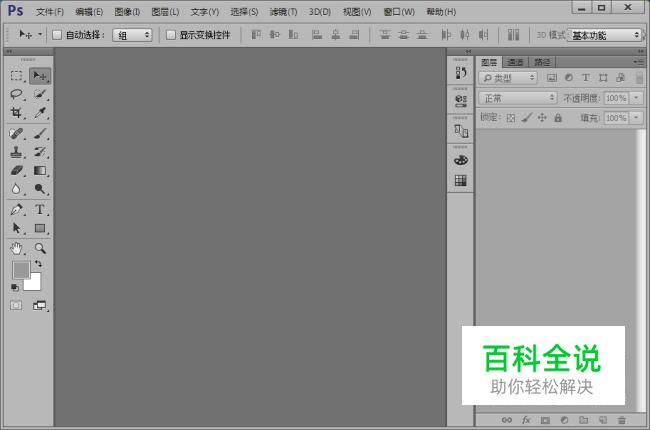
Task: Select the Crop tool
Action: tap(16, 112)
